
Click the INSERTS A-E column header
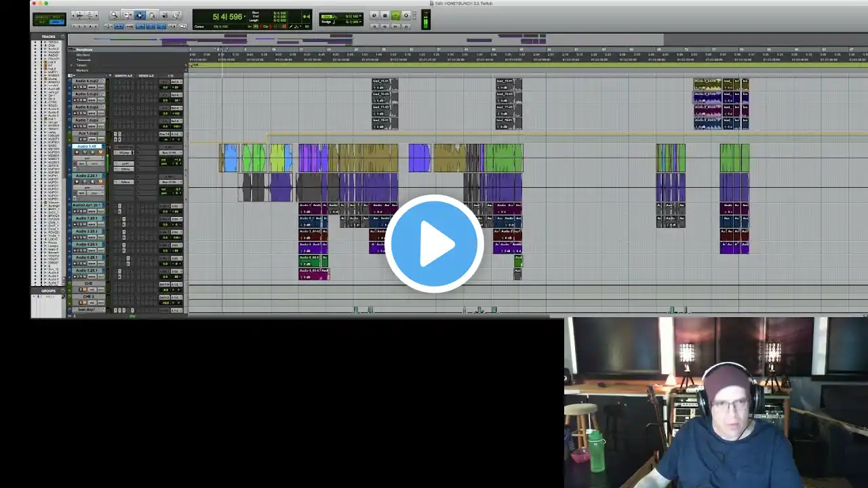tap(123, 75)
